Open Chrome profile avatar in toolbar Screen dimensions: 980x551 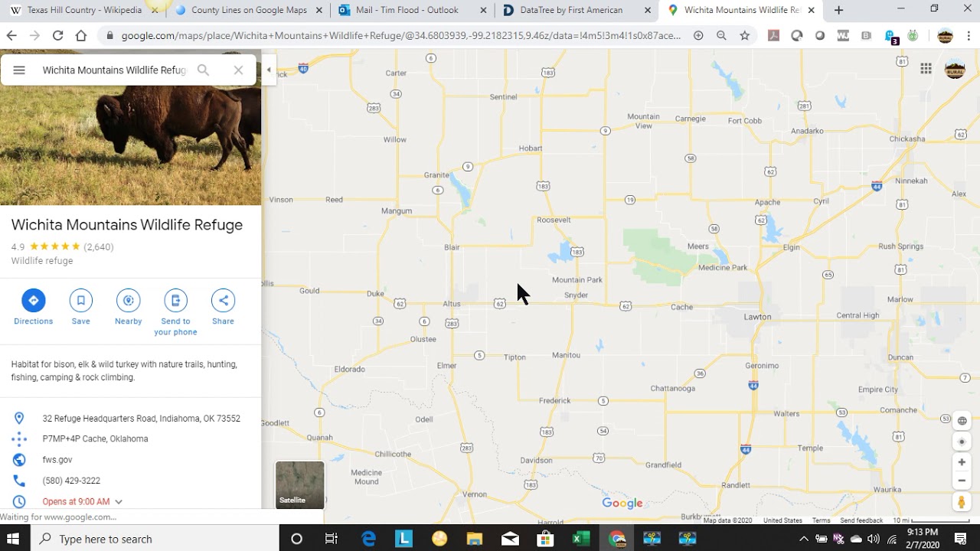(x=946, y=36)
